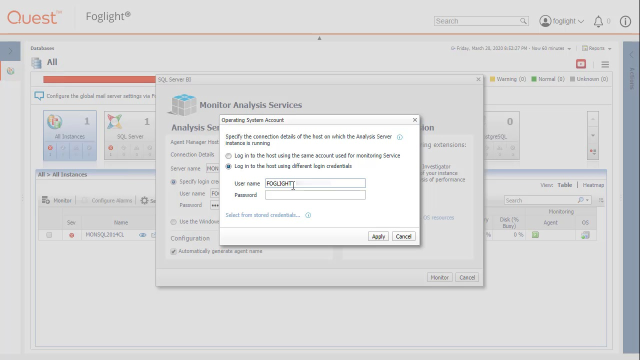Screen dimensions: 640x360
Task: Click the settings gear icon in table toolbar
Action: 144,200
